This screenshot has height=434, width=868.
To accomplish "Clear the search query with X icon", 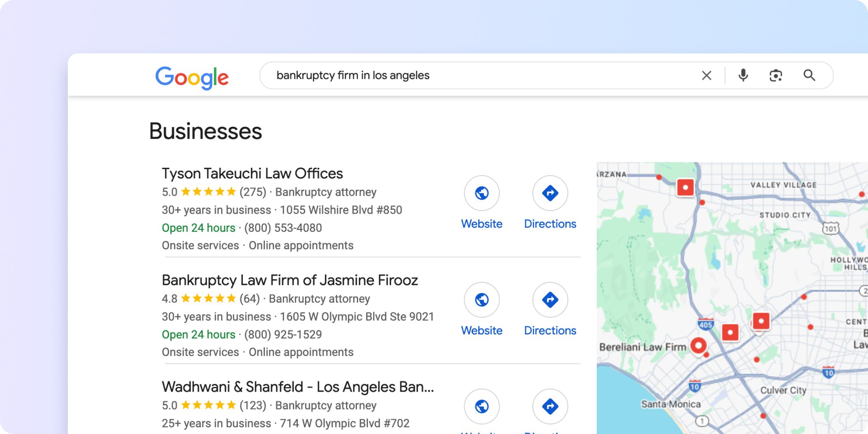I will point(706,75).
